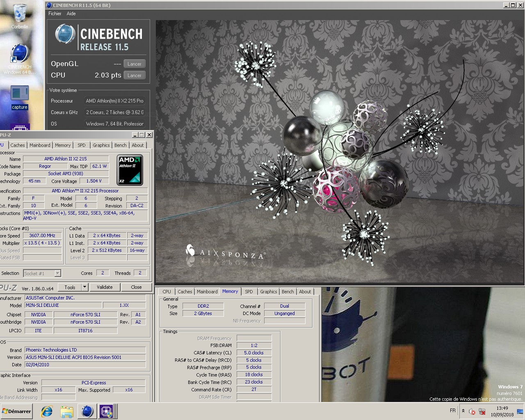Open the Démarrer start menu
The height and width of the screenshot is (420, 525).
click(16, 411)
